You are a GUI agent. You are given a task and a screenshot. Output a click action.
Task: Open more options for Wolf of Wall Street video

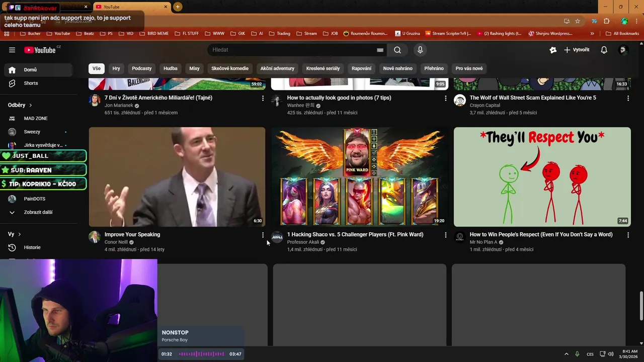pos(628,98)
